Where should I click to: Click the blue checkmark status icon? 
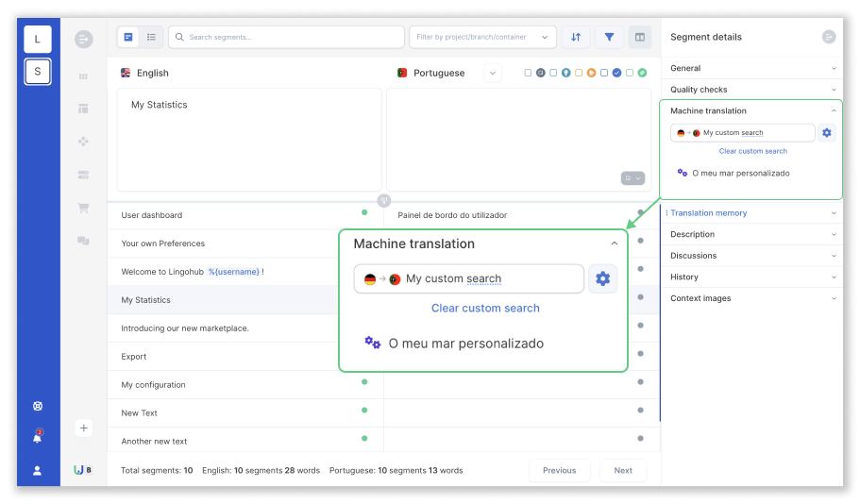click(x=617, y=73)
